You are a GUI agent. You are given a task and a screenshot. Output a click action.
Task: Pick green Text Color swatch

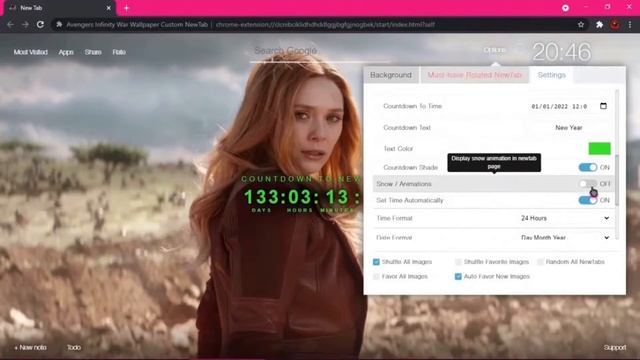click(x=600, y=149)
